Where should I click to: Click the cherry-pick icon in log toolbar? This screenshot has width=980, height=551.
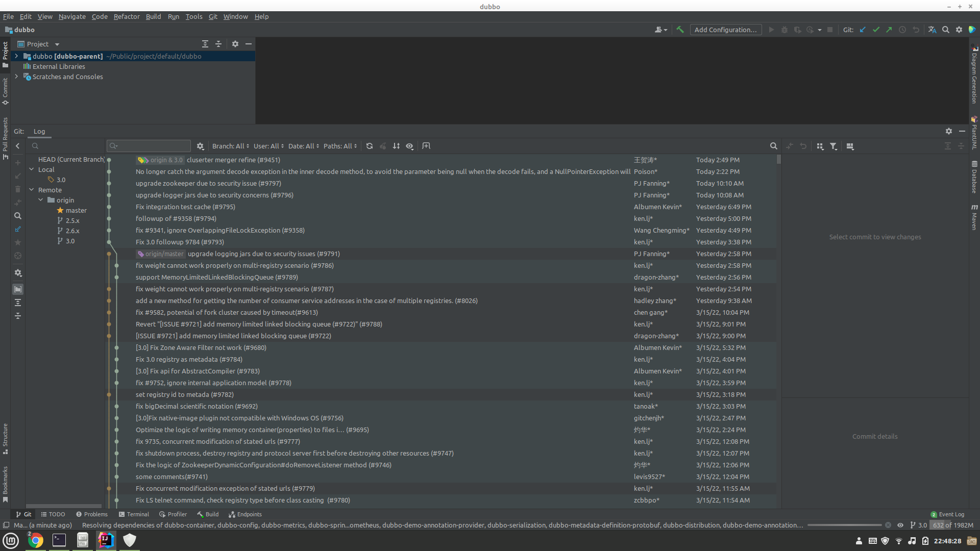tap(383, 146)
